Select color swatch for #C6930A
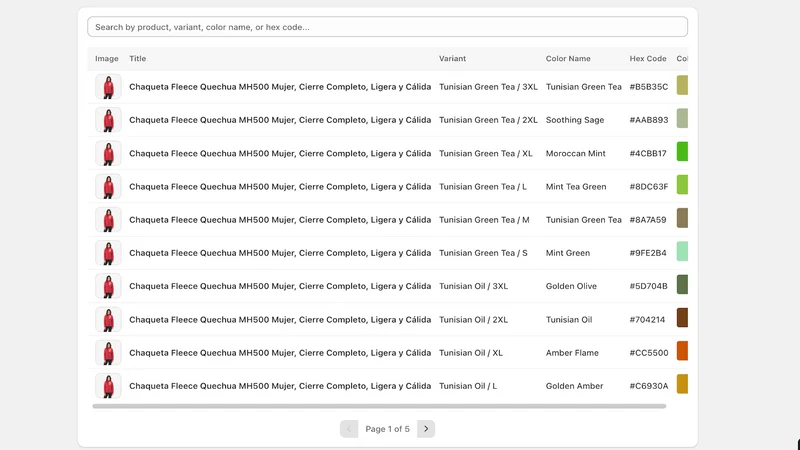The width and height of the screenshot is (800, 450). [x=682, y=384]
